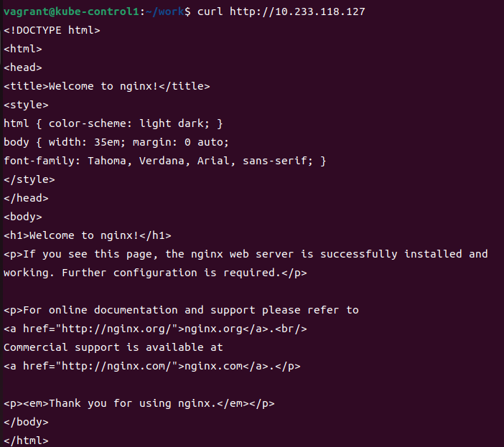Screen dimensions: 504x447
Task: Click the closing </head> tag
Action: click(x=26, y=198)
